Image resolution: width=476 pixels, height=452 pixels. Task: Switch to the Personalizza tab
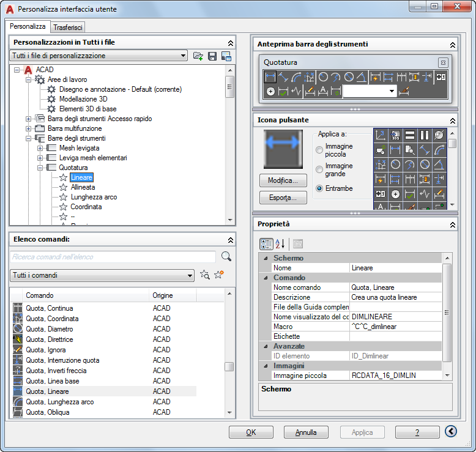pyautogui.click(x=28, y=26)
